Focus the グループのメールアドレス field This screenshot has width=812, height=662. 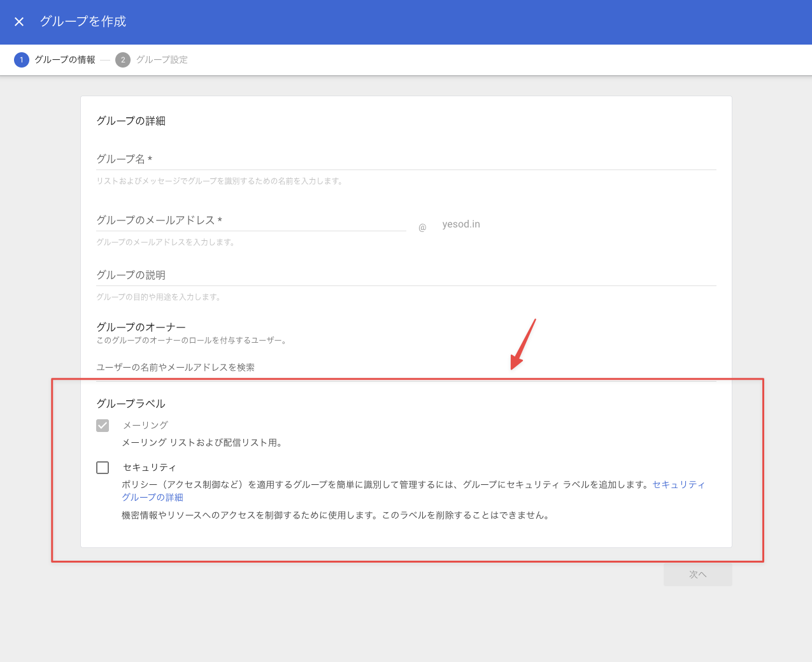(x=251, y=220)
